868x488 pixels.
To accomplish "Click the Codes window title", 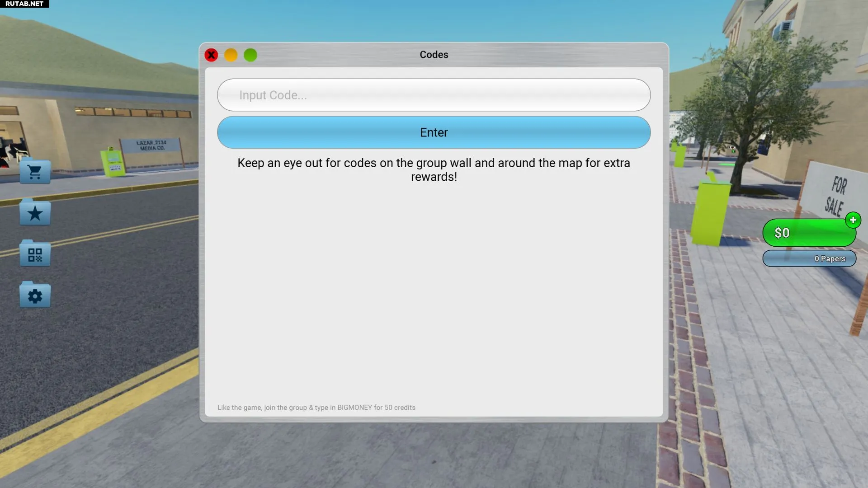I will tap(434, 55).
